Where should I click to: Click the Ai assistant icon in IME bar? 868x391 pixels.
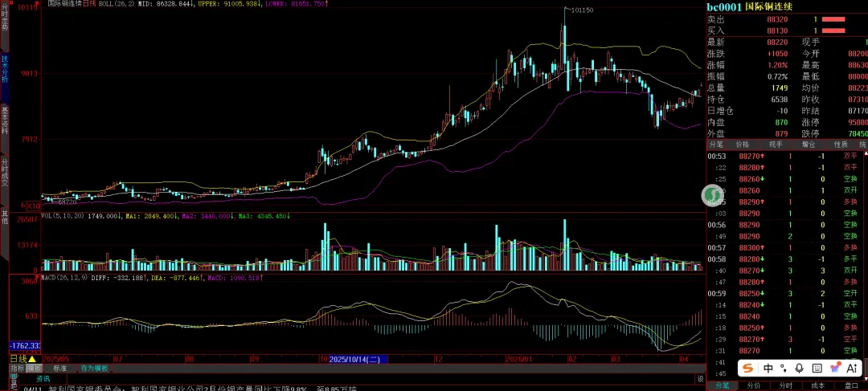click(851, 368)
